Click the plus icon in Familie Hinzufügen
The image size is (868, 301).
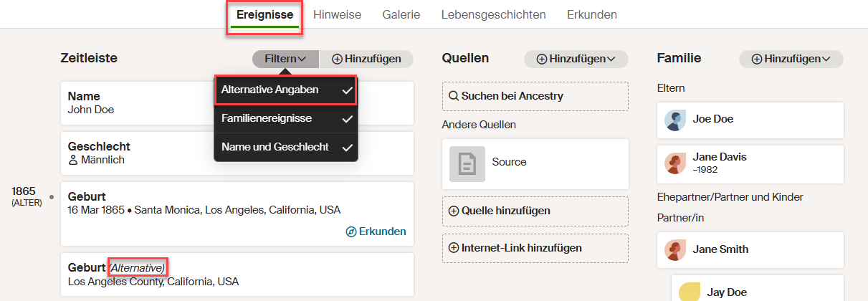[x=757, y=59]
